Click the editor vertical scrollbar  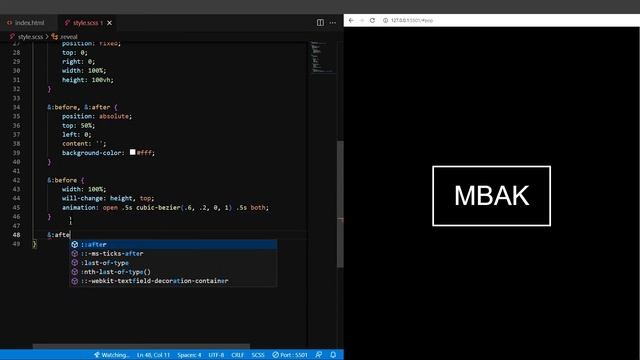[340, 204]
